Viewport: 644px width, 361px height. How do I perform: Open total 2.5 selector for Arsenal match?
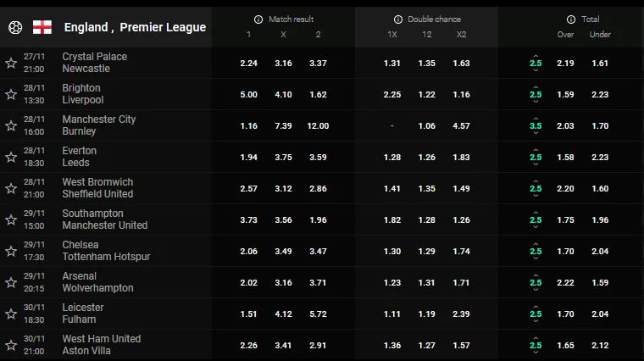coord(536,282)
